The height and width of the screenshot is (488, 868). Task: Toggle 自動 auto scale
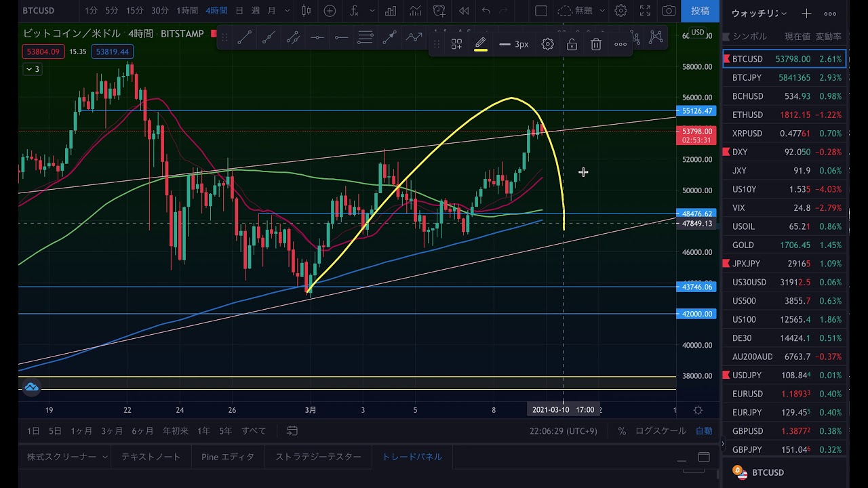click(704, 430)
